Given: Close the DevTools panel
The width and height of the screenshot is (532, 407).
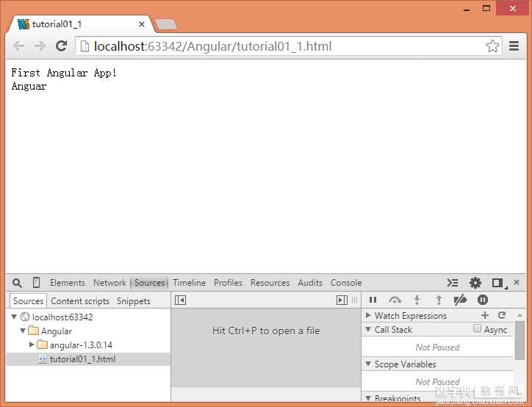Looking at the screenshot, I should [517, 282].
